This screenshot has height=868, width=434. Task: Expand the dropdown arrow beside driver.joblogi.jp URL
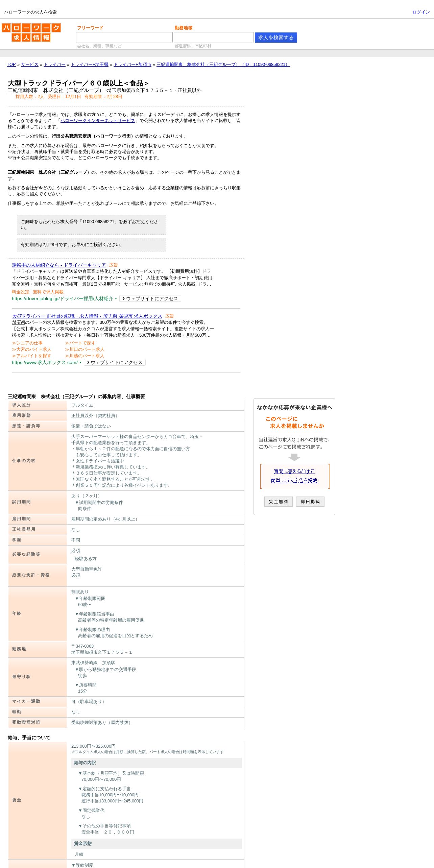[116, 299]
